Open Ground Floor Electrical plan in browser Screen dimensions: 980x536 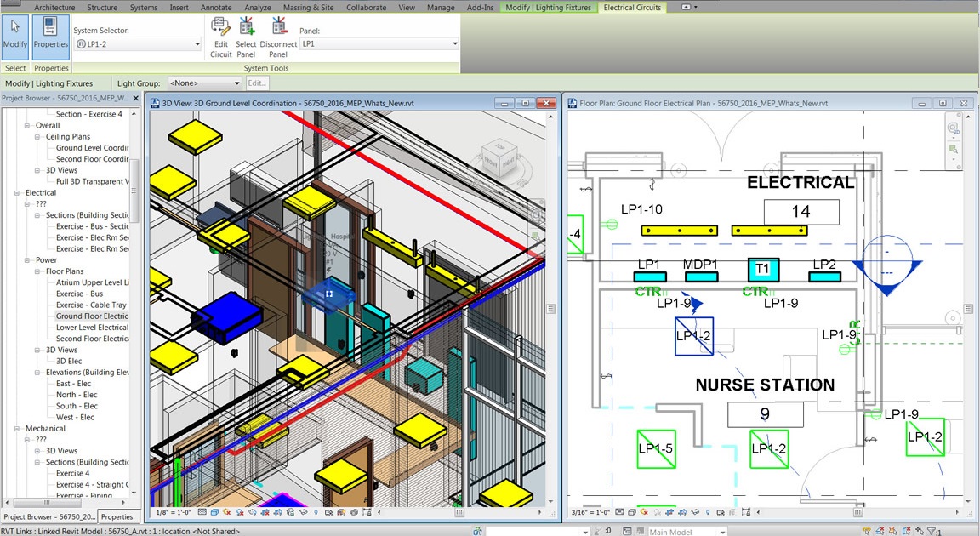(92, 316)
